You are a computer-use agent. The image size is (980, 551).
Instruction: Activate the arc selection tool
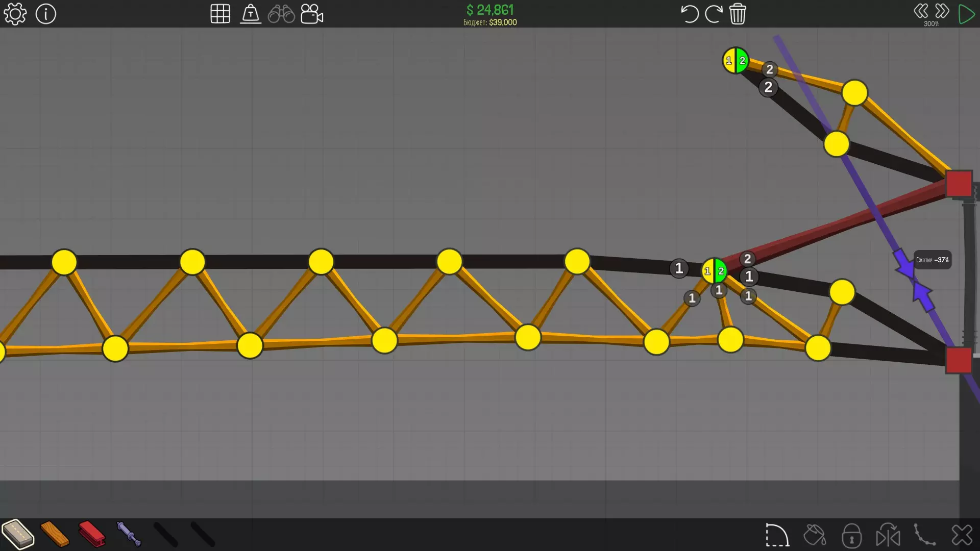[777, 535]
